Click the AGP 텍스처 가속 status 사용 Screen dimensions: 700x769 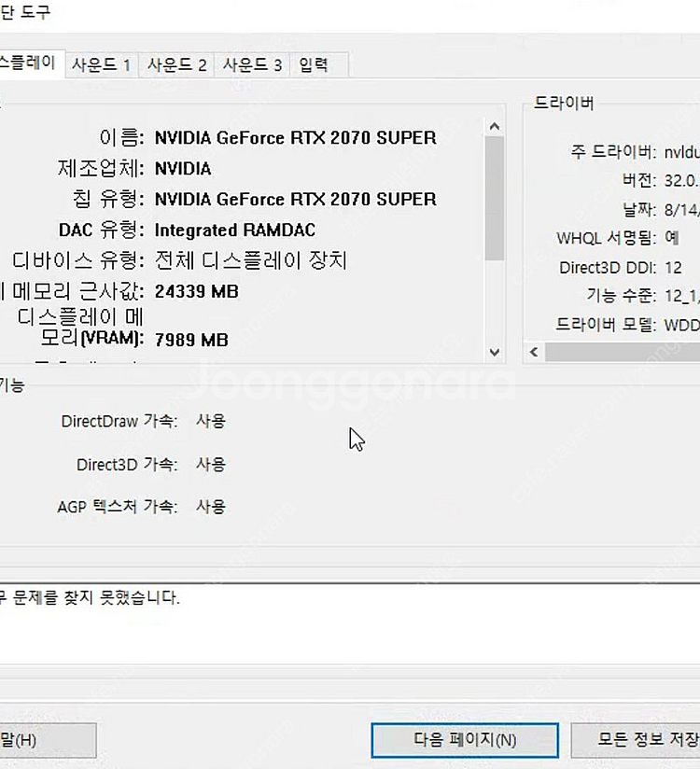[211, 506]
